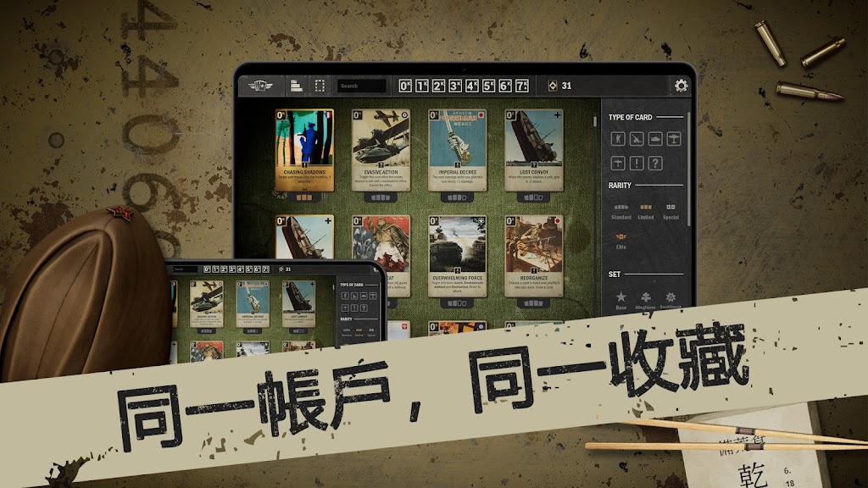
Task: Select the Reorganize card
Action: tap(534, 256)
